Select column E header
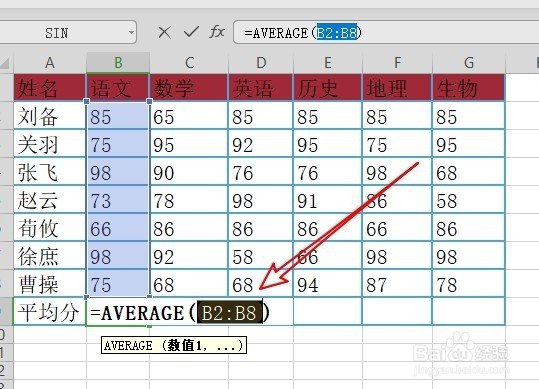This screenshot has width=539, height=389. tap(328, 63)
